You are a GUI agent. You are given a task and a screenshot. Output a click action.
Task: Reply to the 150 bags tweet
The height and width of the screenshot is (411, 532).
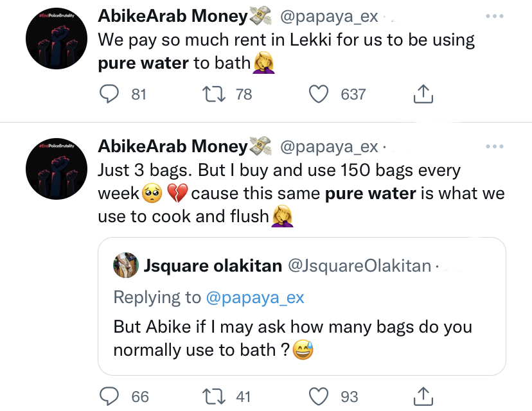(112, 396)
